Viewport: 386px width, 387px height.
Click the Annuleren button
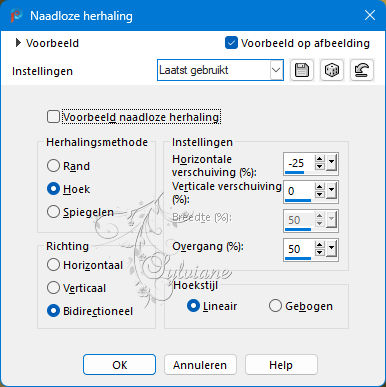coord(200,365)
